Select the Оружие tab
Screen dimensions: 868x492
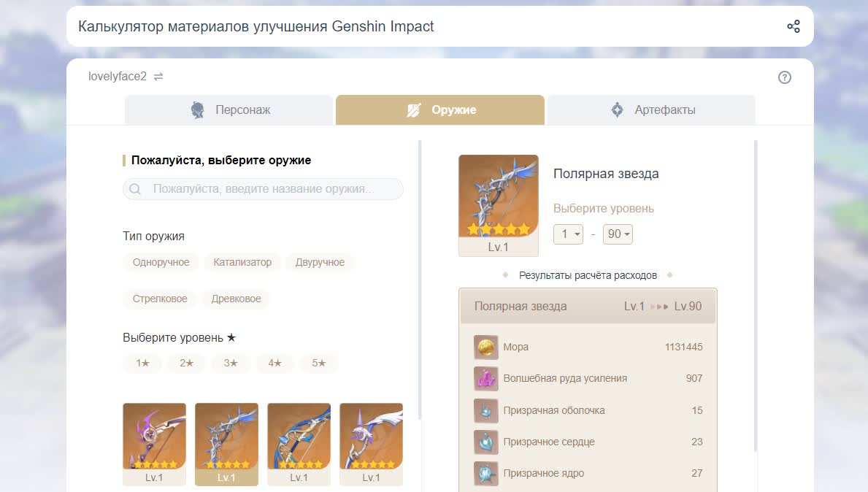point(440,109)
